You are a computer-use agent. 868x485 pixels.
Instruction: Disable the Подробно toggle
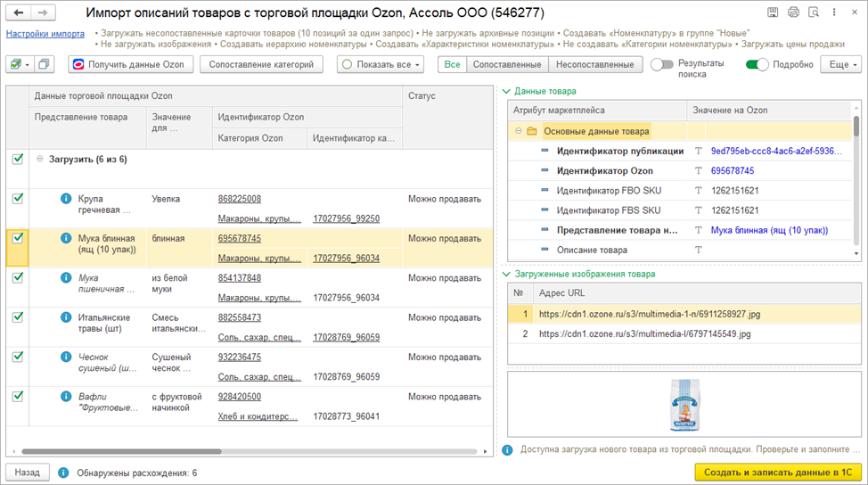click(757, 64)
